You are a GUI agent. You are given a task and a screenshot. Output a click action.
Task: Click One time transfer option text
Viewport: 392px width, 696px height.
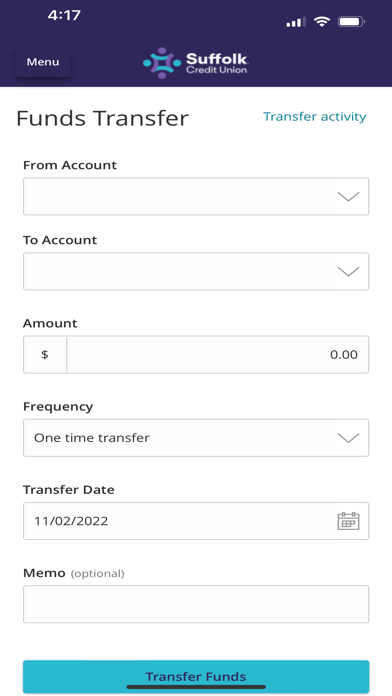click(92, 438)
